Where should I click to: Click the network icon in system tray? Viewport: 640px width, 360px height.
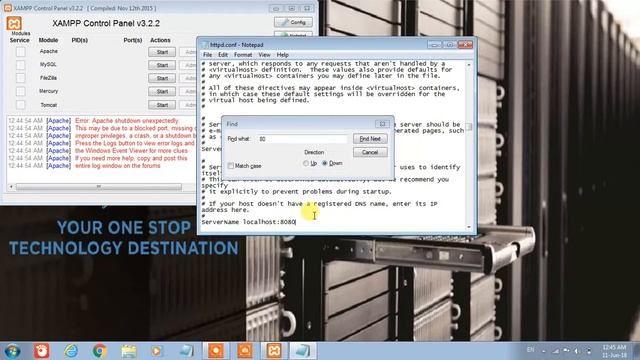[556, 351]
